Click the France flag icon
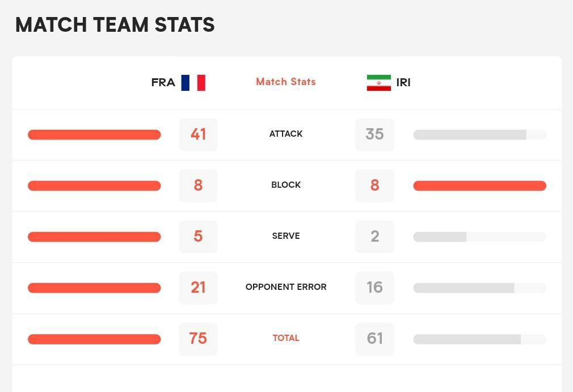The image size is (573, 392). 193,83
